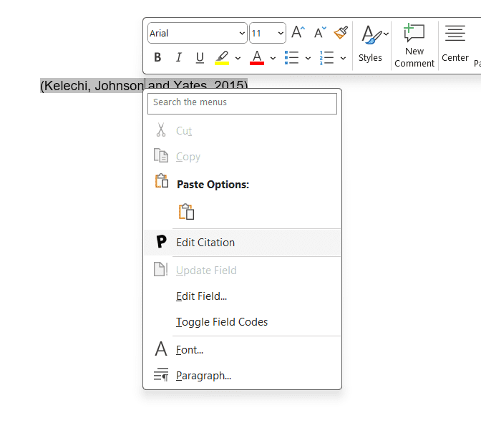
Task: Apply the red font color swatch
Action: pyautogui.click(x=257, y=58)
